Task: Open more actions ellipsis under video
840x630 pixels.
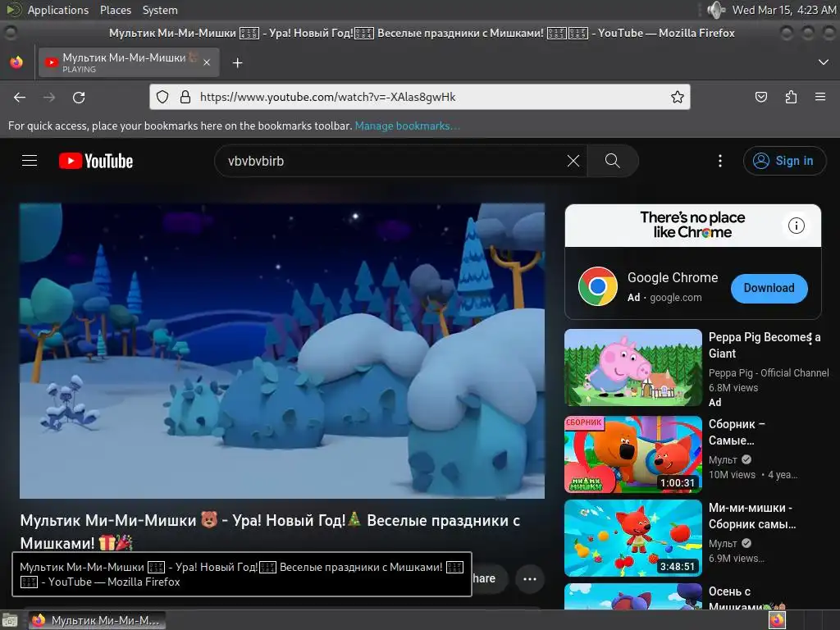Action: (x=529, y=578)
